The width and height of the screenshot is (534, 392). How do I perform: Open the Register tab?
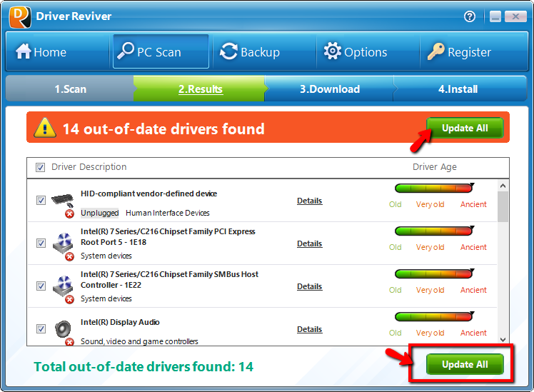[459, 52]
